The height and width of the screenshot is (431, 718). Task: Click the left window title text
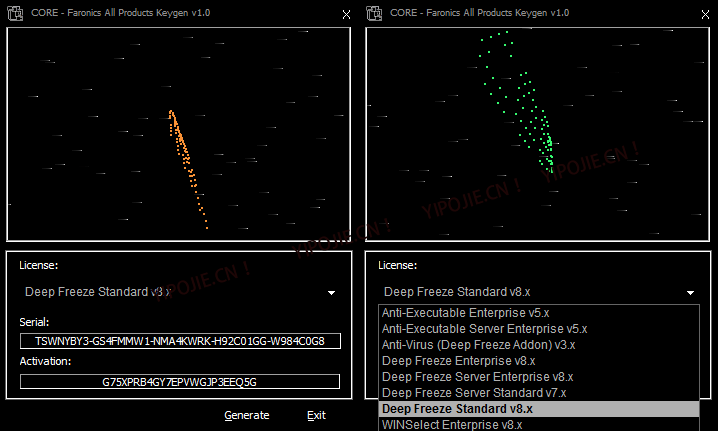tap(120, 13)
